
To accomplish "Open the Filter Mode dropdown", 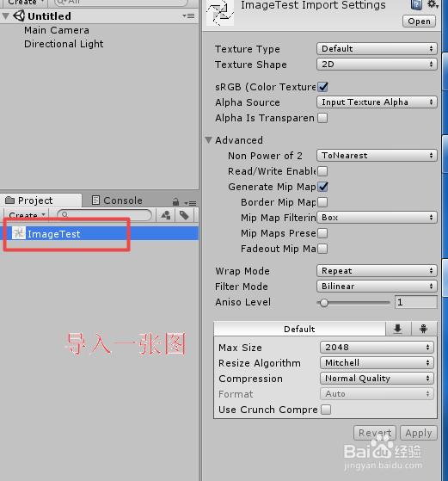I will [377, 287].
